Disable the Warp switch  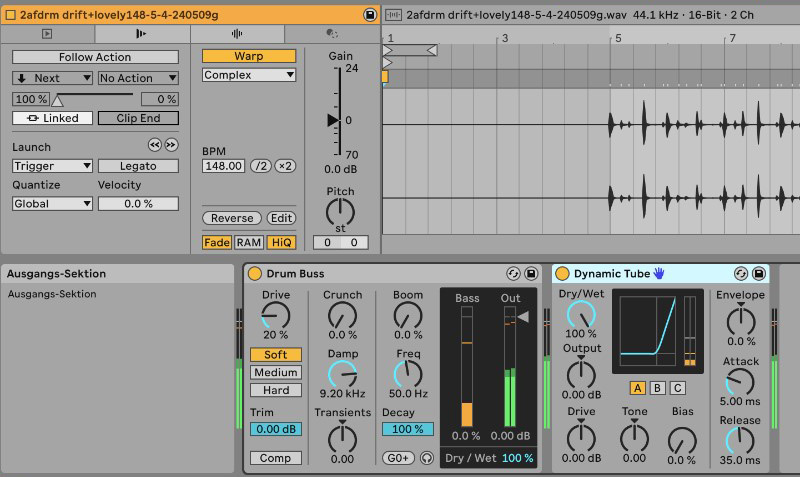pos(249,56)
